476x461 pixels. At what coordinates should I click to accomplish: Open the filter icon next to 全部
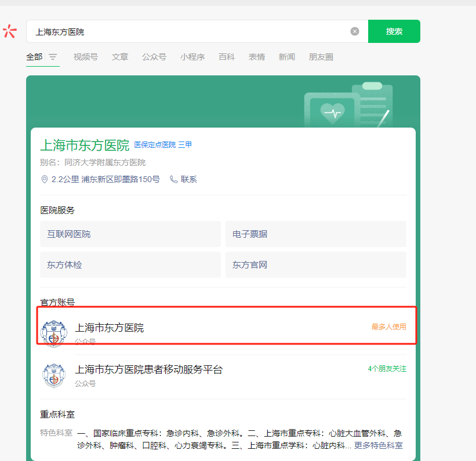tap(53, 57)
